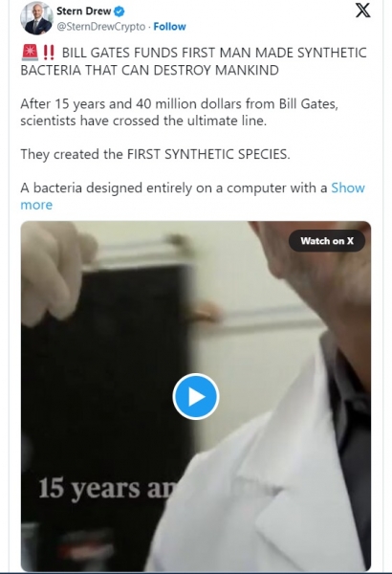Open the @SternDrewCrypto handle link
The height and width of the screenshot is (574, 392).
click(x=101, y=27)
